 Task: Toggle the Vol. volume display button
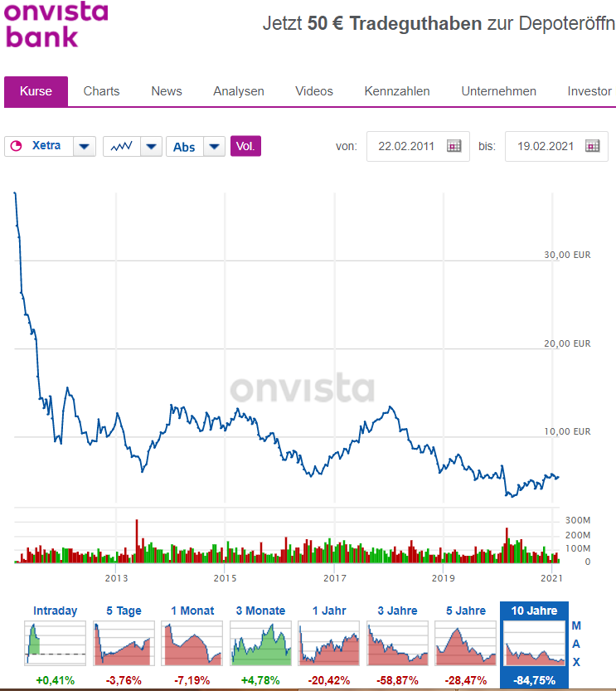[x=244, y=146]
